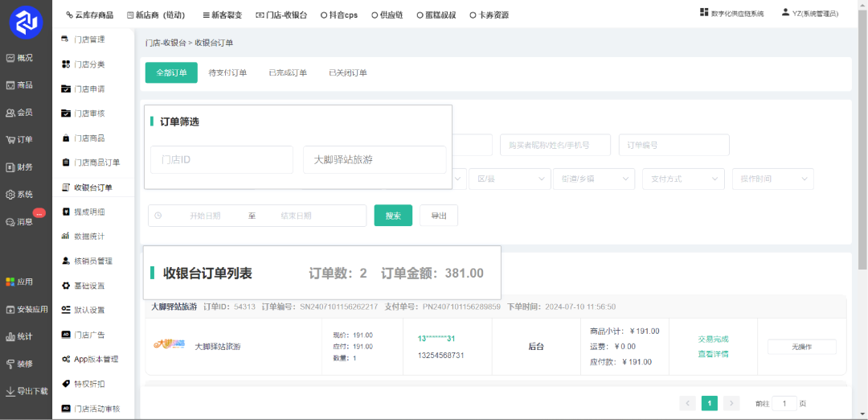Open 应用 apps section

pos(20,282)
